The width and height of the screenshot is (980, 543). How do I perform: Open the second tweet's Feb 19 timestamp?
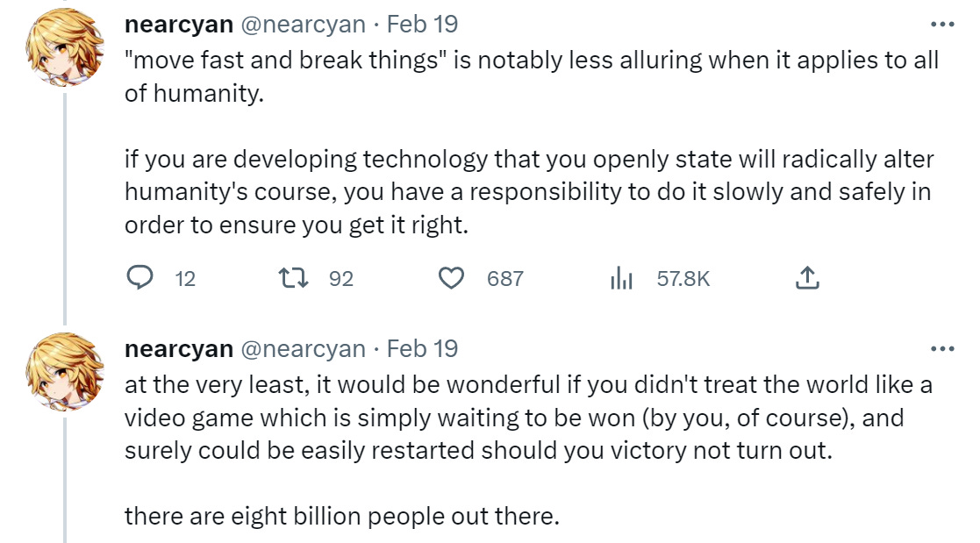coord(422,349)
